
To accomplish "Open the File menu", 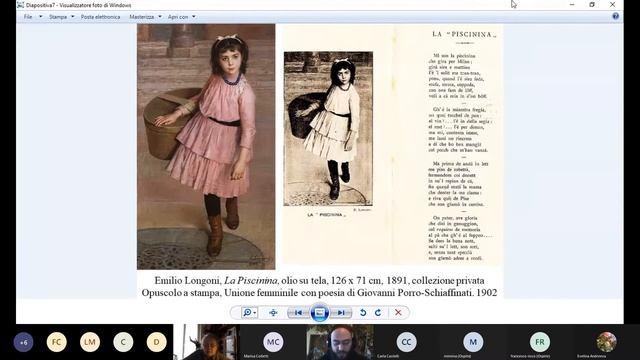I will coord(28,17).
